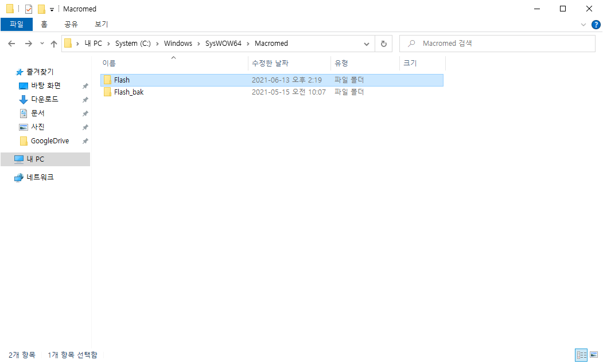
Task: Open GoogleDrive in the navigation pane
Action: tap(49, 140)
